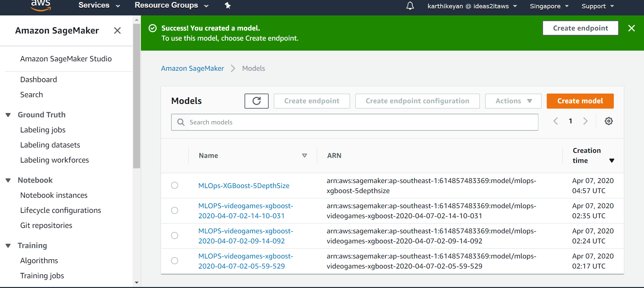Click Create endpoint in Models toolbar
The image size is (644, 288).
(x=312, y=101)
